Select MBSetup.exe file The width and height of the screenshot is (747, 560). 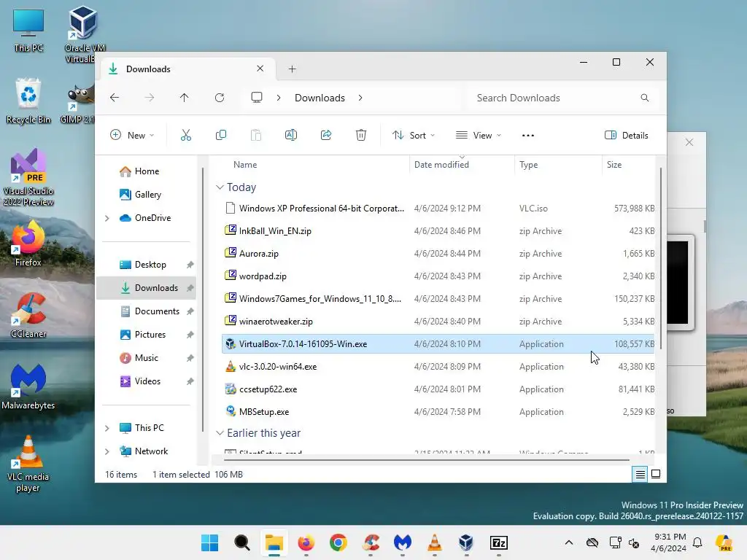(x=438, y=412)
